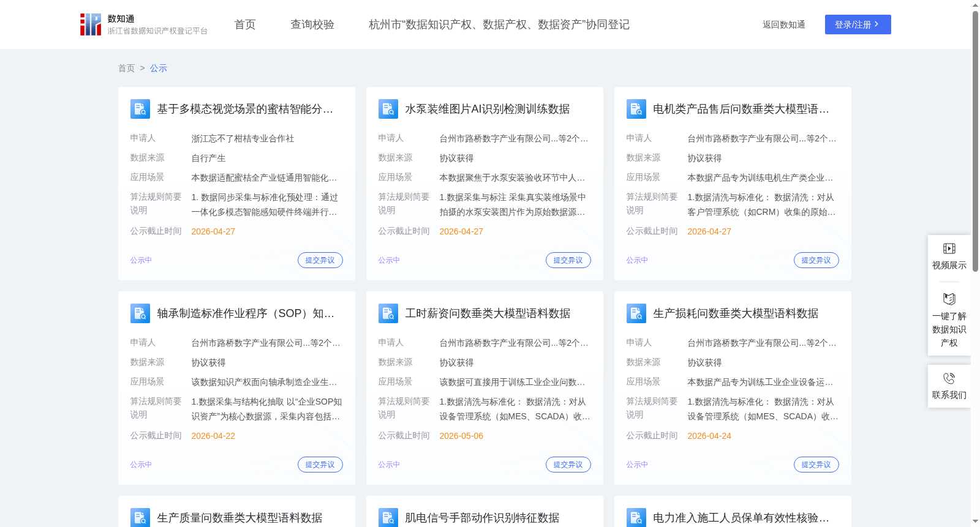Click deadline 2026-04-22 on 轴承制造 card
Viewport: 980px width, 527px height.
(x=213, y=436)
